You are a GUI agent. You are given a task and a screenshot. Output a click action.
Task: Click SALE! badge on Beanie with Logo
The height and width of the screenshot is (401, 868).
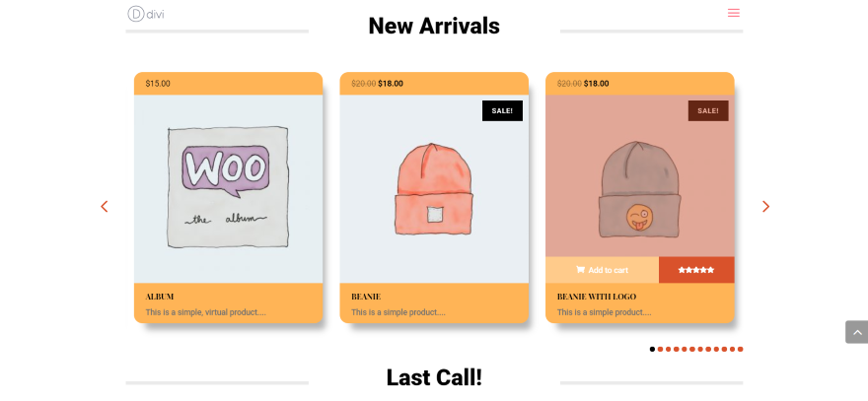[x=708, y=110]
